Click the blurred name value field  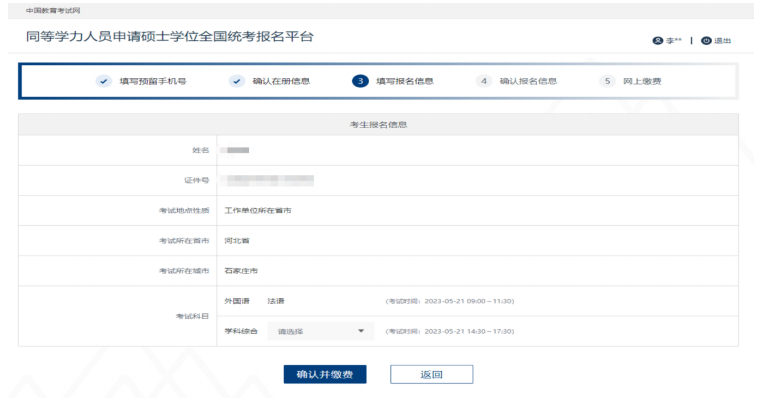click(x=235, y=150)
